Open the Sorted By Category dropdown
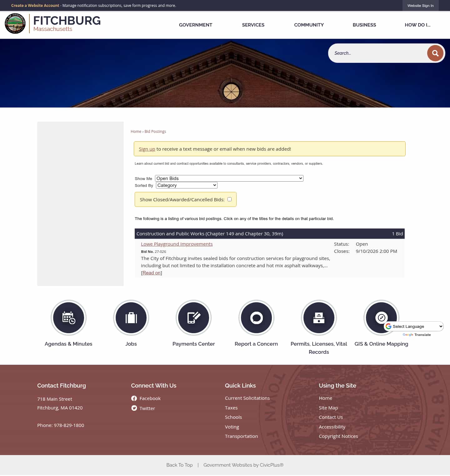450x476 pixels. pos(187,185)
